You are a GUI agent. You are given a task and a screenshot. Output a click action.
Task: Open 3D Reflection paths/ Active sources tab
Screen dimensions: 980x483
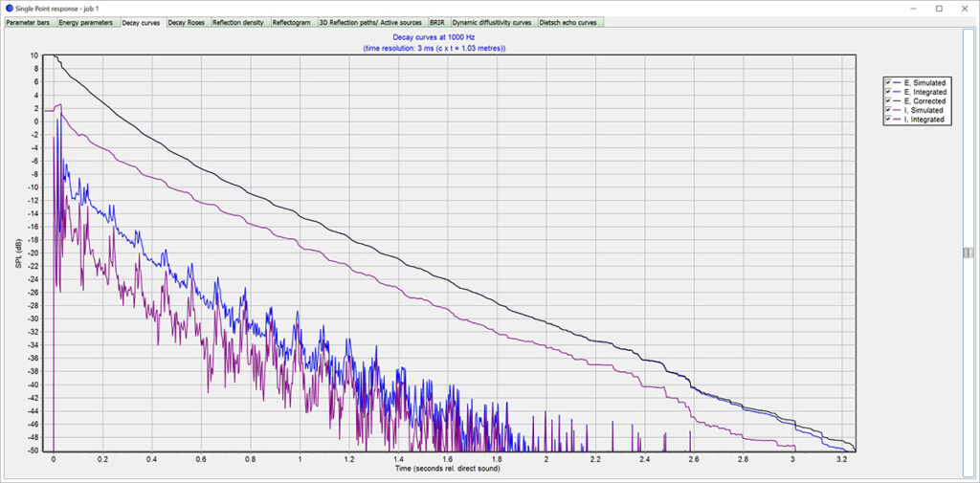tap(372, 23)
